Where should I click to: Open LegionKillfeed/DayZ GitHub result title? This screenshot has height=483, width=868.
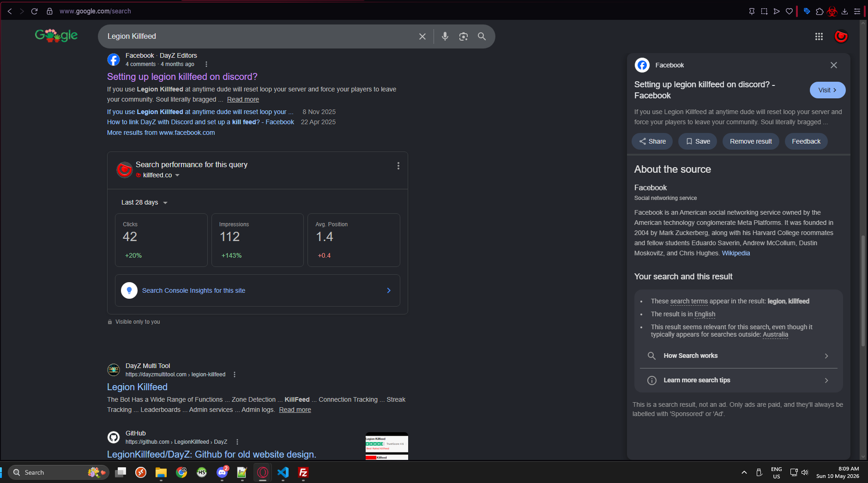click(x=211, y=454)
